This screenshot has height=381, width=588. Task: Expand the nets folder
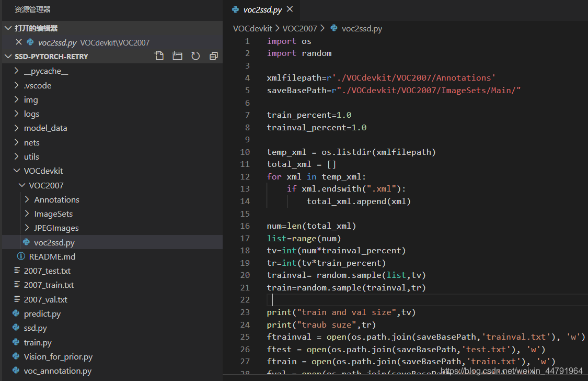(x=17, y=142)
